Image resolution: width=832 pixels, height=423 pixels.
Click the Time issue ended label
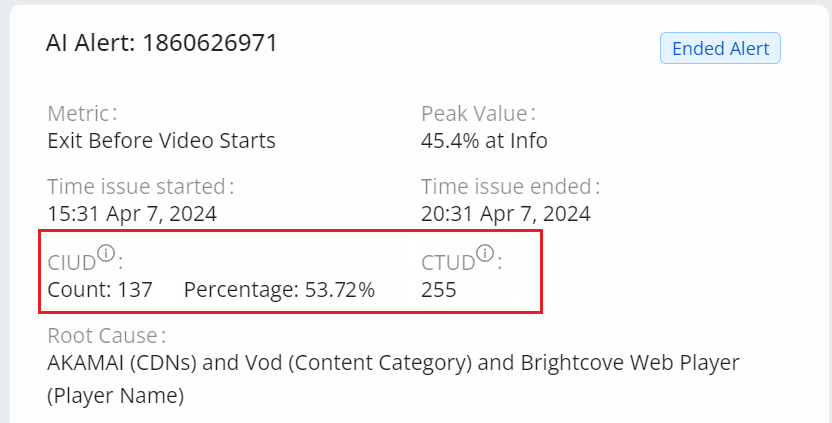click(510, 187)
